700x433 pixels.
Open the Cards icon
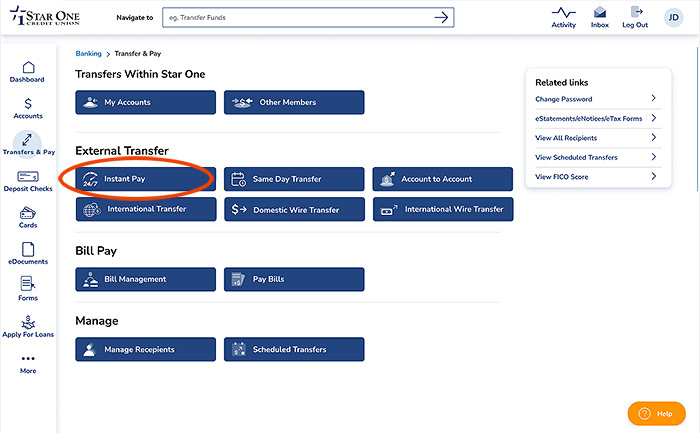coord(28,213)
